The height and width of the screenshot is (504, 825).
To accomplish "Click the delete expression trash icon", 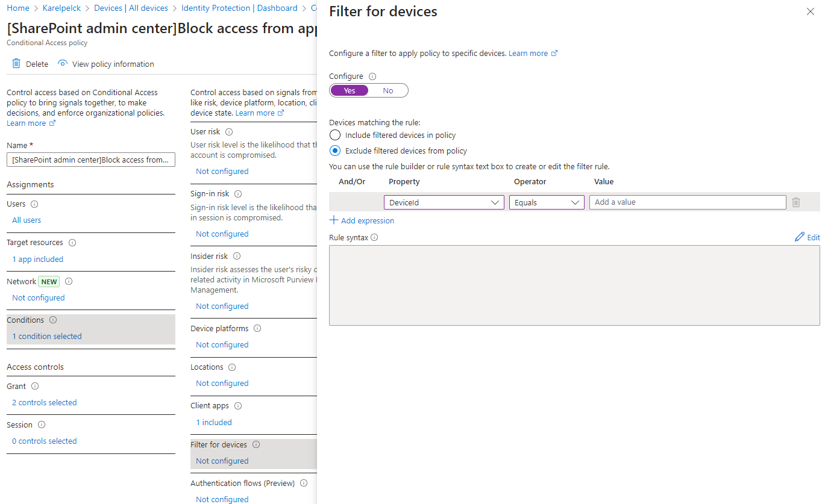I will click(795, 203).
